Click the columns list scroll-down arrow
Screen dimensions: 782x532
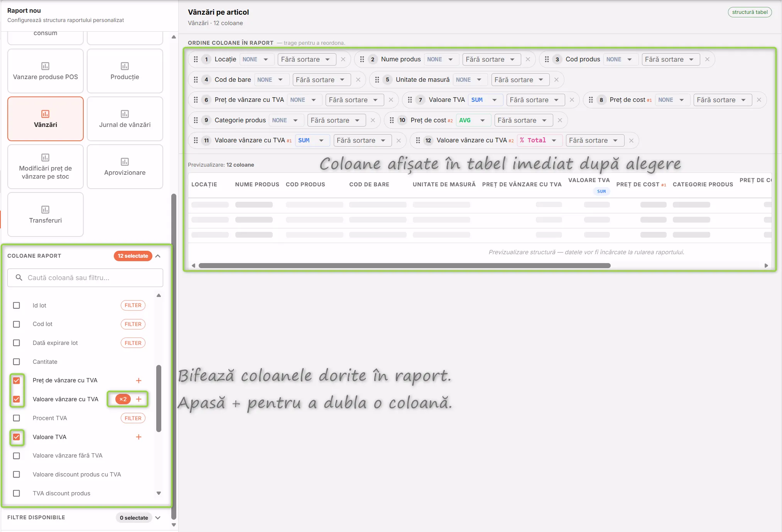pos(159,493)
